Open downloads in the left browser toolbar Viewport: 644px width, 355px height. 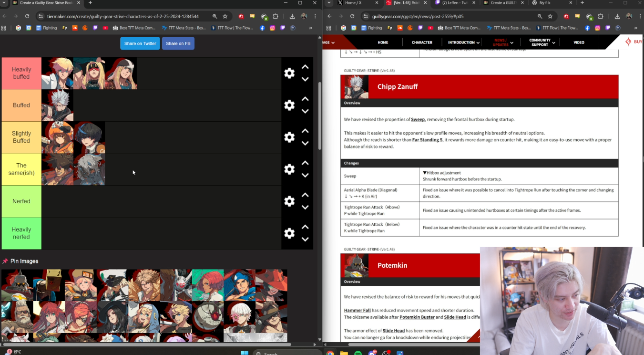pyautogui.click(x=292, y=16)
